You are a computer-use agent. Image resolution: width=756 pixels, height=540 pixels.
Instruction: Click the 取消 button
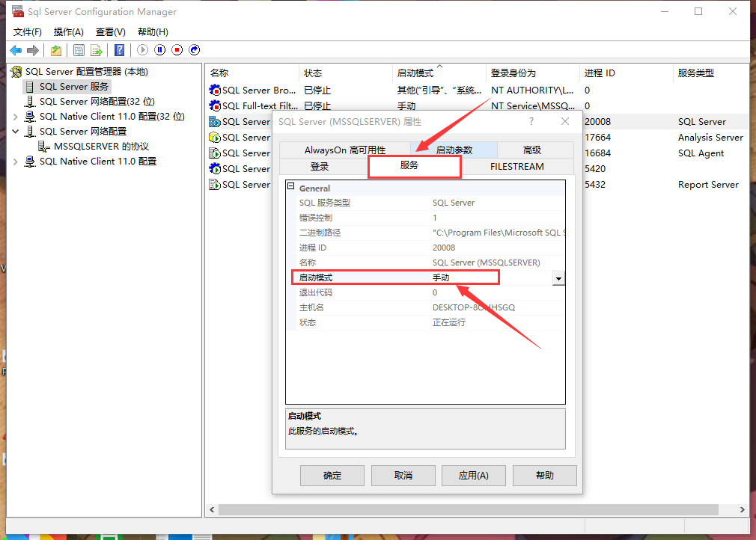click(x=403, y=476)
